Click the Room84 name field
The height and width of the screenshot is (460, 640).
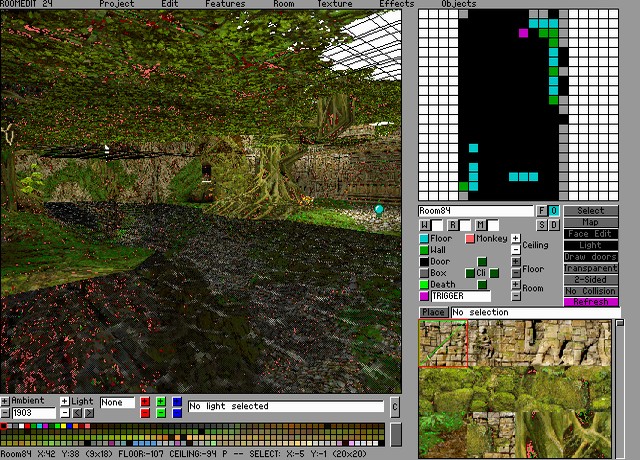476,211
